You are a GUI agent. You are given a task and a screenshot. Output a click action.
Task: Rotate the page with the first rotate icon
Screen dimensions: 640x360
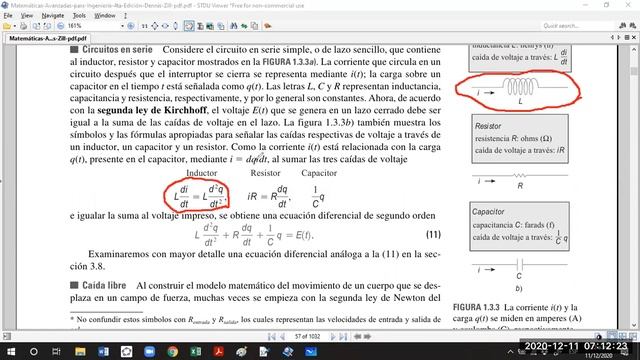[x=36, y=26]
